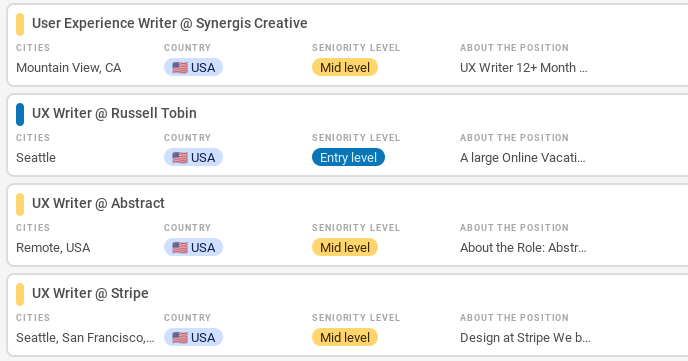688x361 pixels.
Task: Click USA flag tag in Russell Tobin card
Action: tap(194, 157)
